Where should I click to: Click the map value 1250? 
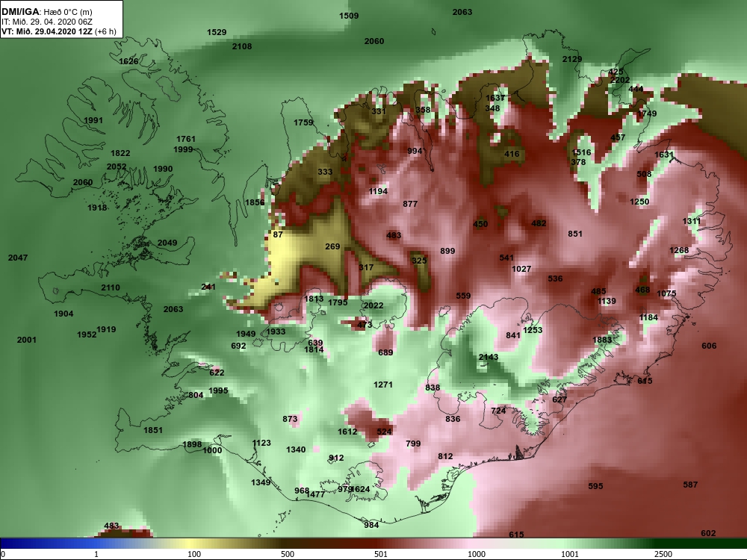[x=639, y=202]
